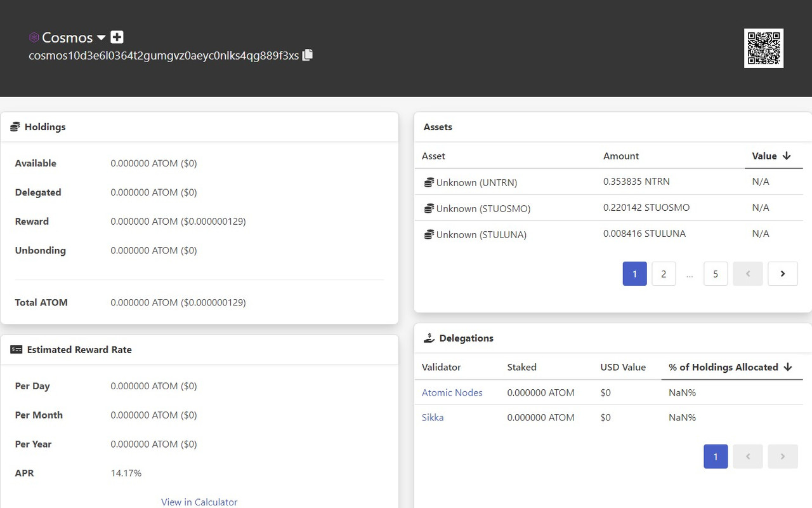Click the Amount column header
The height and width of the screenshot is (508, 812).
pyautogui.click(x=621, y=156)
